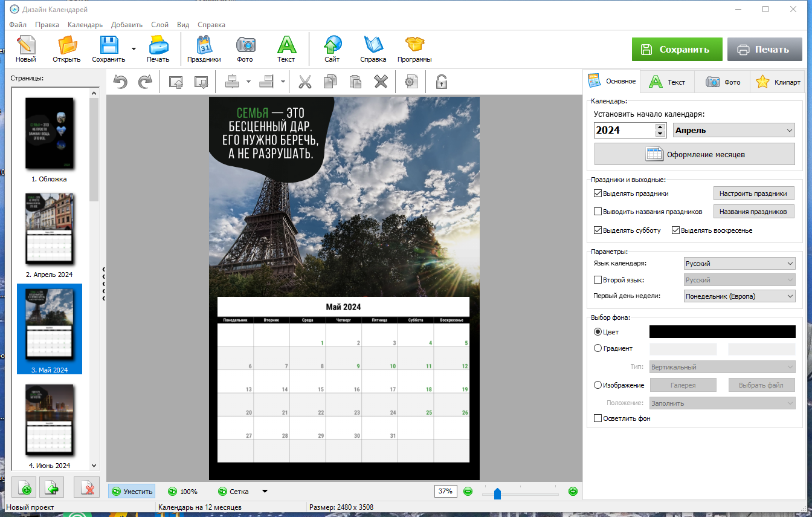Click the delete page icon with red X

pos(86,487)
